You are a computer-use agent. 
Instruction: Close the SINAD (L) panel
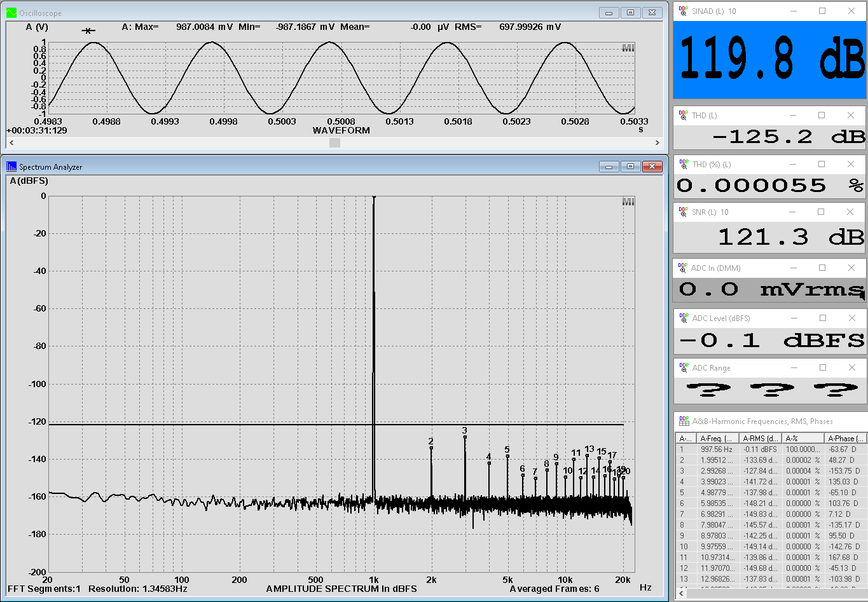pyautogui.click(x=851, y=11)
